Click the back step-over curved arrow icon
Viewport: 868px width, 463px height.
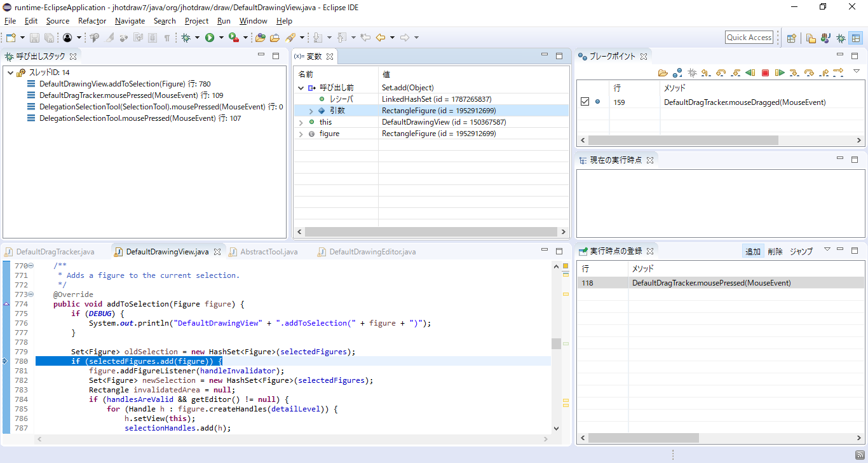721,73
